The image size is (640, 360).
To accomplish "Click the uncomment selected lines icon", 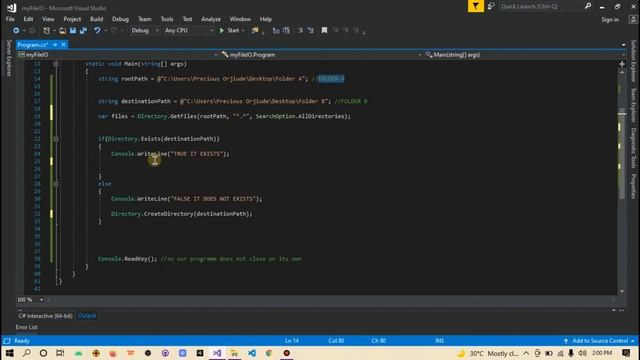I will [287, 31].
